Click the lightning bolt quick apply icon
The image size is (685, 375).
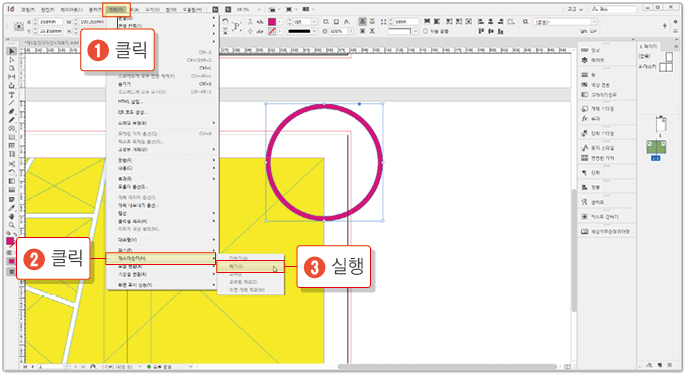coord(664,26)
